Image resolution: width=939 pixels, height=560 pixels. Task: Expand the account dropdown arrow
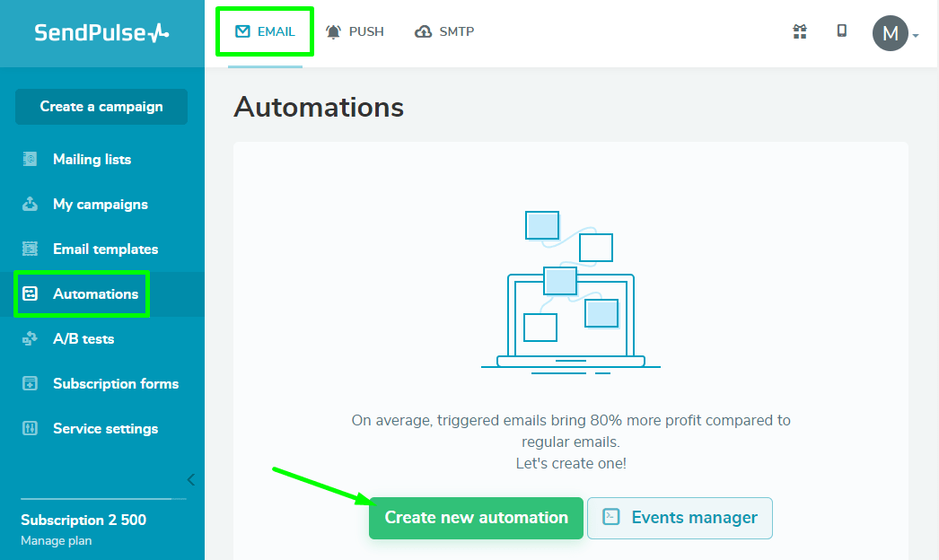click(x=916, y=36)
